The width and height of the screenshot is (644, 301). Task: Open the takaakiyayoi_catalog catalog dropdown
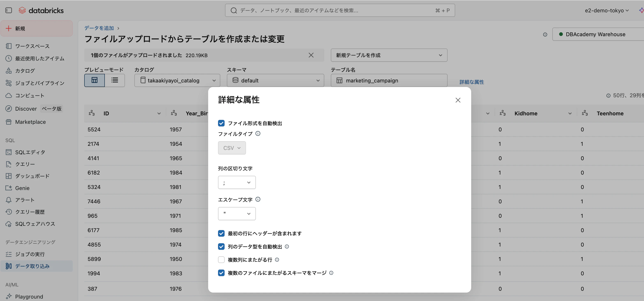click(177, 80)
